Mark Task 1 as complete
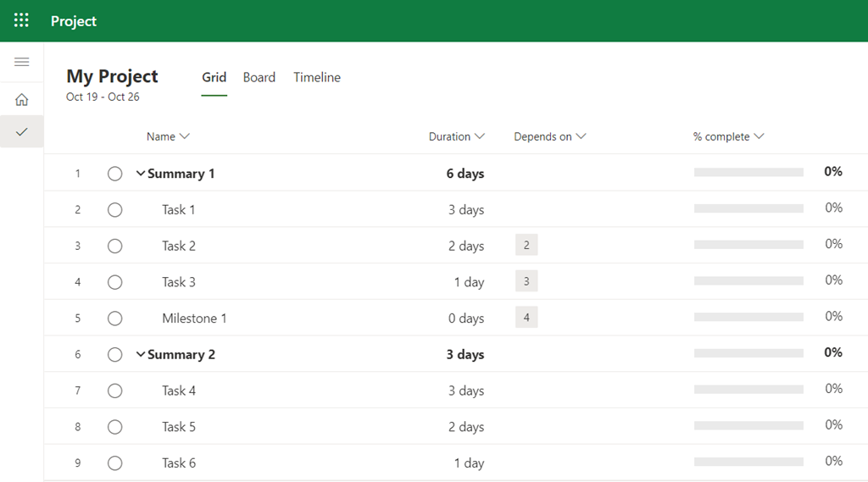 click(x=115, y=210)
